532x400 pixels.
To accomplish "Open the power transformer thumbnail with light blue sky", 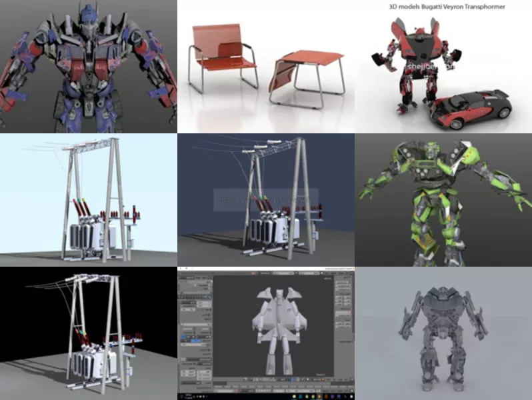I will pyautogui.click(x=88, y=199).
